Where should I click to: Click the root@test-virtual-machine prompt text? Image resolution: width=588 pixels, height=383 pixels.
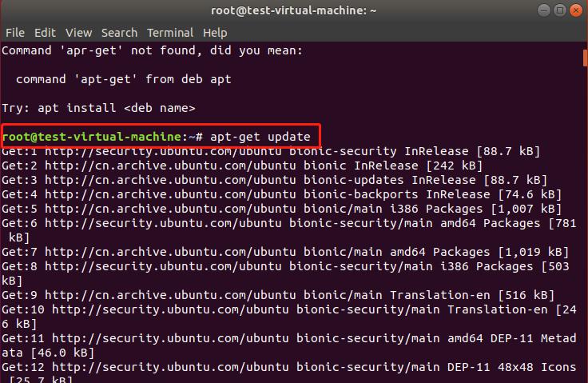point(92,137)
